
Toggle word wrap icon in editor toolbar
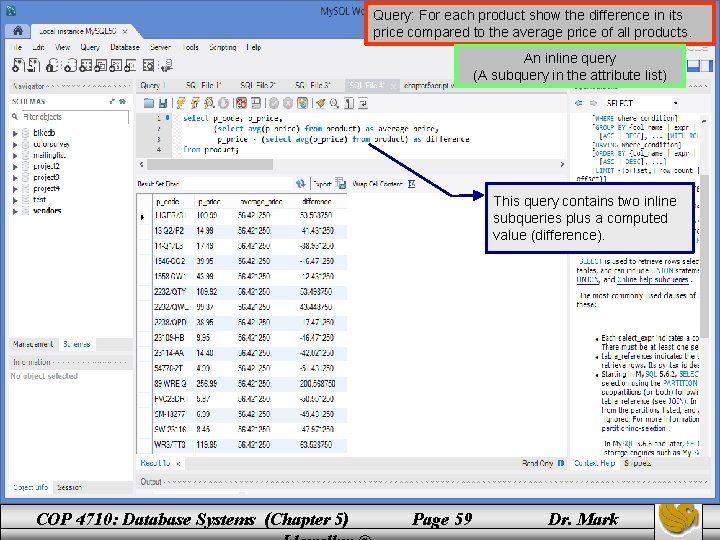pyautogui.click(x=363, y=103)
